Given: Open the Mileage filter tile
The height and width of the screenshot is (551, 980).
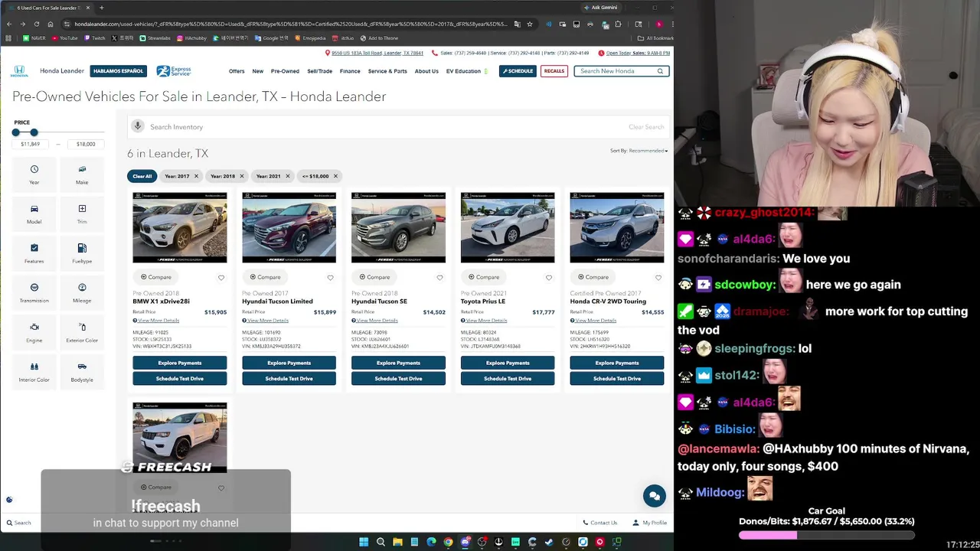Looking at the screenshot, I should (82, 293).
